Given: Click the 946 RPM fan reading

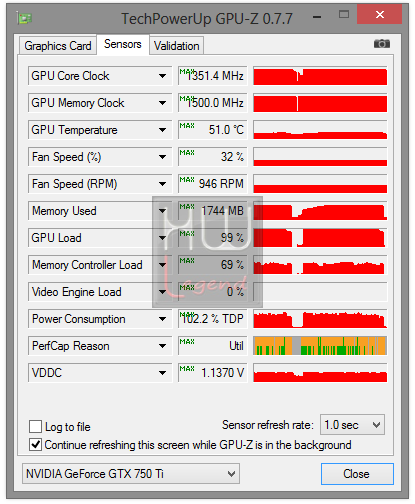Looking at the screenshot, I should click(213, 184).
